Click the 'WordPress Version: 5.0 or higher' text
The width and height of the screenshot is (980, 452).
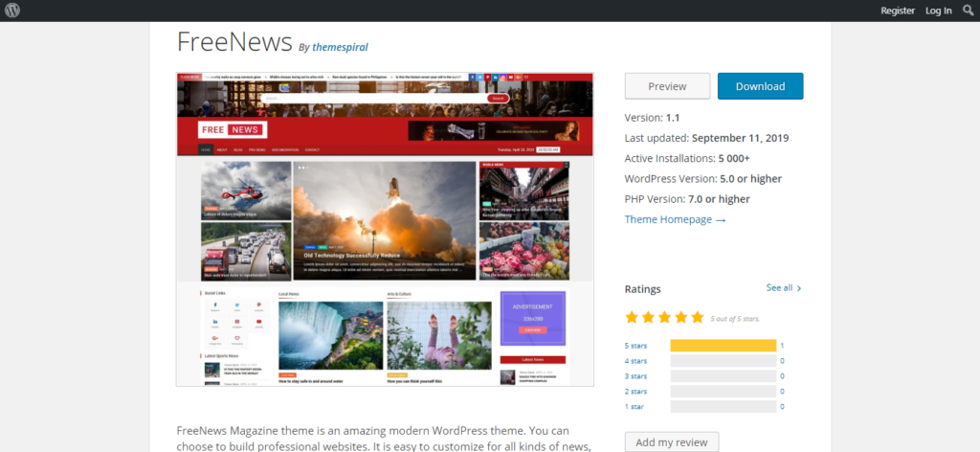(x=703, y=179)
